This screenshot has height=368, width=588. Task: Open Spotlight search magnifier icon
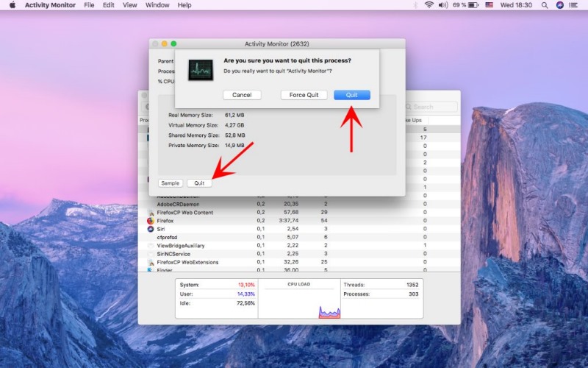[x=545, y=5]
